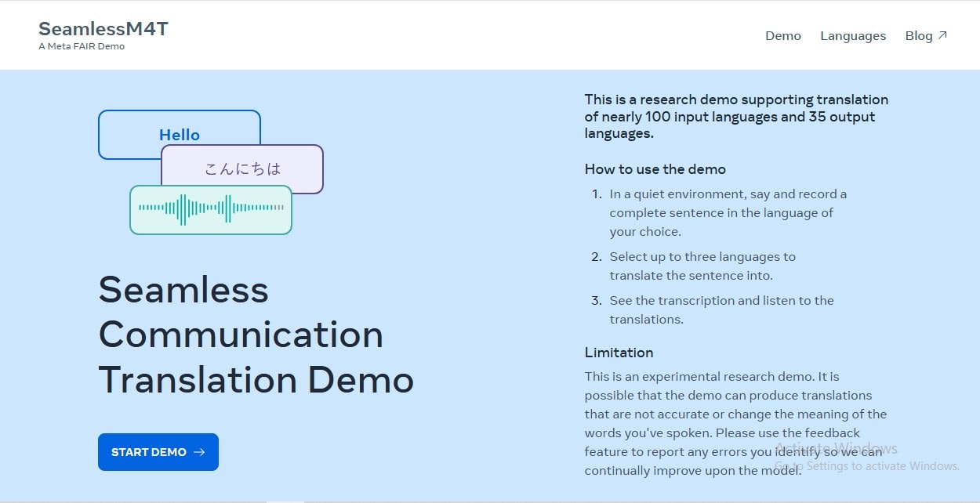Screen dimensions: 980x503
Task: Click step two about selecting three languages
Action: [694, 266]
